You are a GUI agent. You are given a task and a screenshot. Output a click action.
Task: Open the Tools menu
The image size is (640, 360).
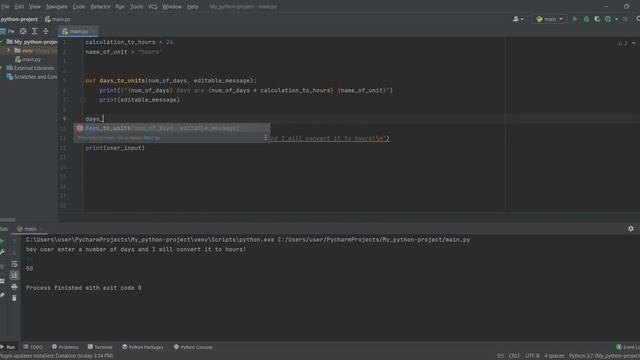click(136, 7)
